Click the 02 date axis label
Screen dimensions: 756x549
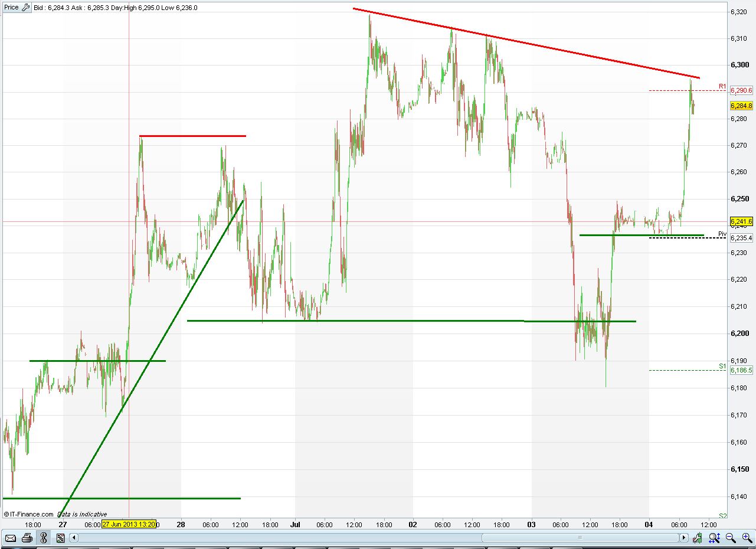point(413,524)
